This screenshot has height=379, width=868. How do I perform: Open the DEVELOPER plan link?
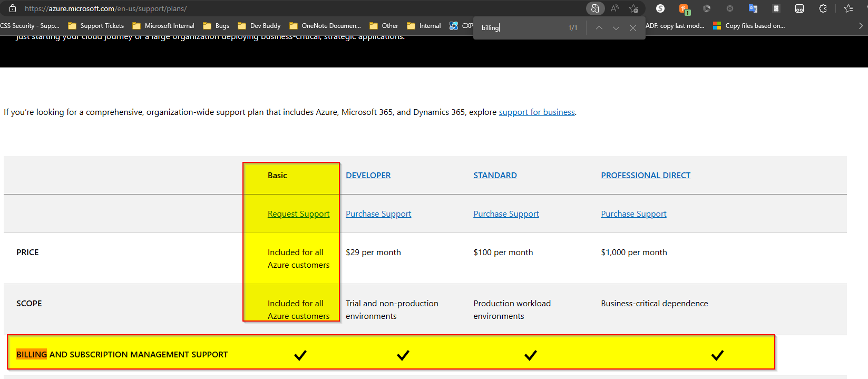tap(368, 175)
